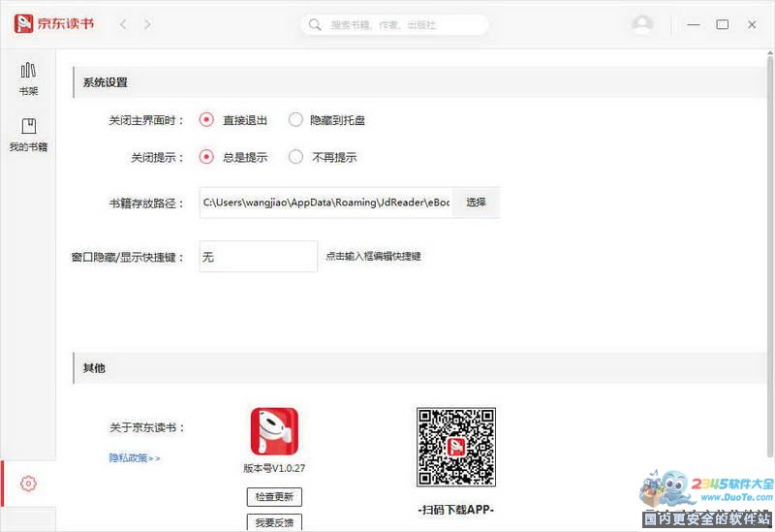
Task: Click the search magnifier icon
Action: click(x=315, y=25)
